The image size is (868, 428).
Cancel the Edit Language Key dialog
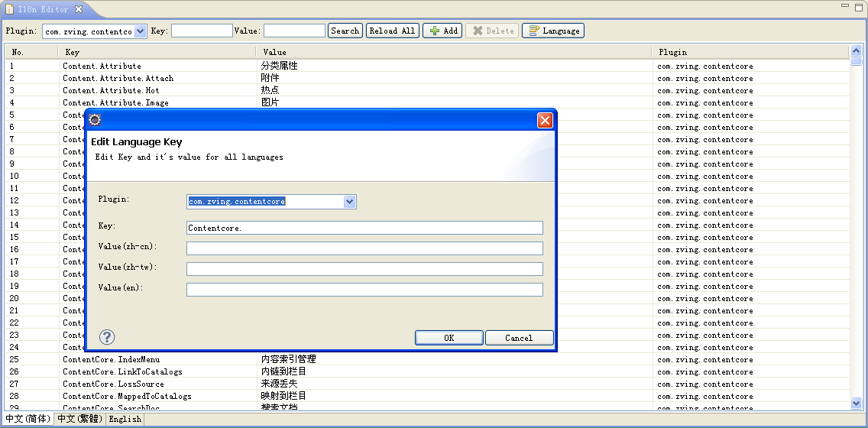pos(519,338)
